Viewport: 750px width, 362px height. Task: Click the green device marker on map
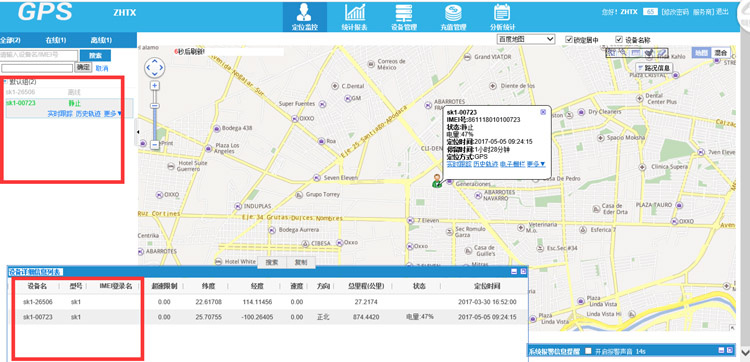coord(437,181)
